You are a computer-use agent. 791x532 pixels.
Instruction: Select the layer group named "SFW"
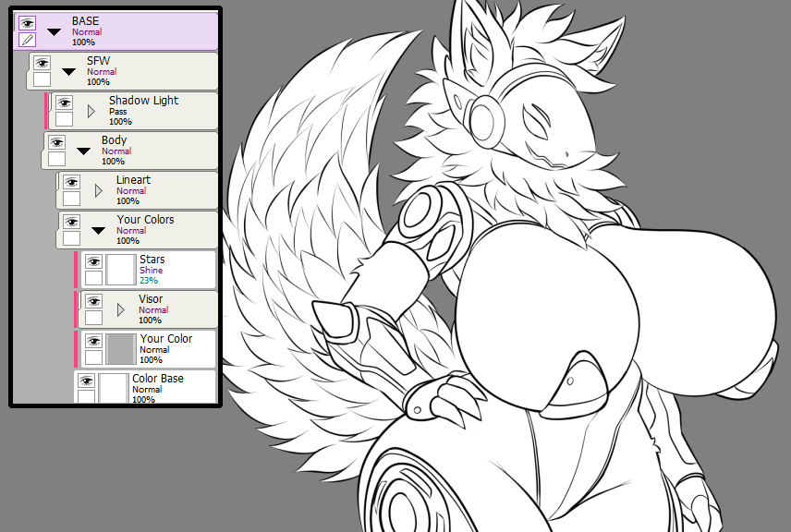point(123,71)
